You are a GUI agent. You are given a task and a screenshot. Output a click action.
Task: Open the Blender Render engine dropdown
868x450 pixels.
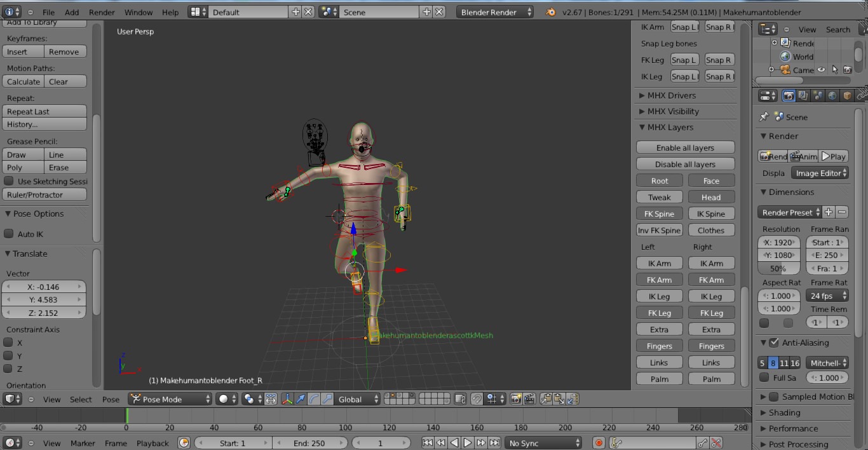(x=494, y=12)
